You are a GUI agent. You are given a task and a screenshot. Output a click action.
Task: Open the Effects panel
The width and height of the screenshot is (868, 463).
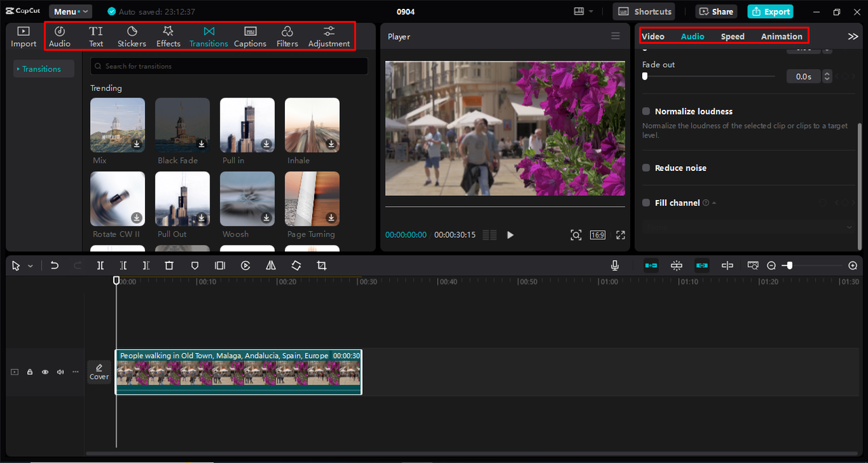pos(168,37)
